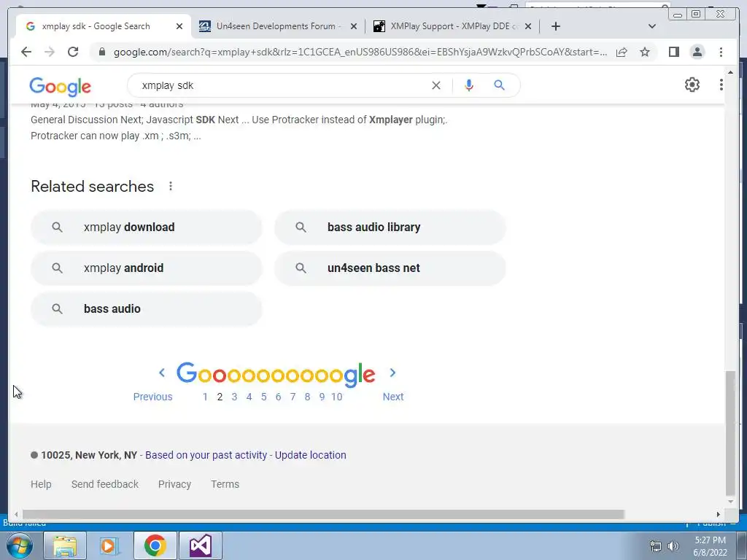Screen dimensions: 747x560
Task: Open Chrome's three-dot menu
Action: tap(721, 52)
